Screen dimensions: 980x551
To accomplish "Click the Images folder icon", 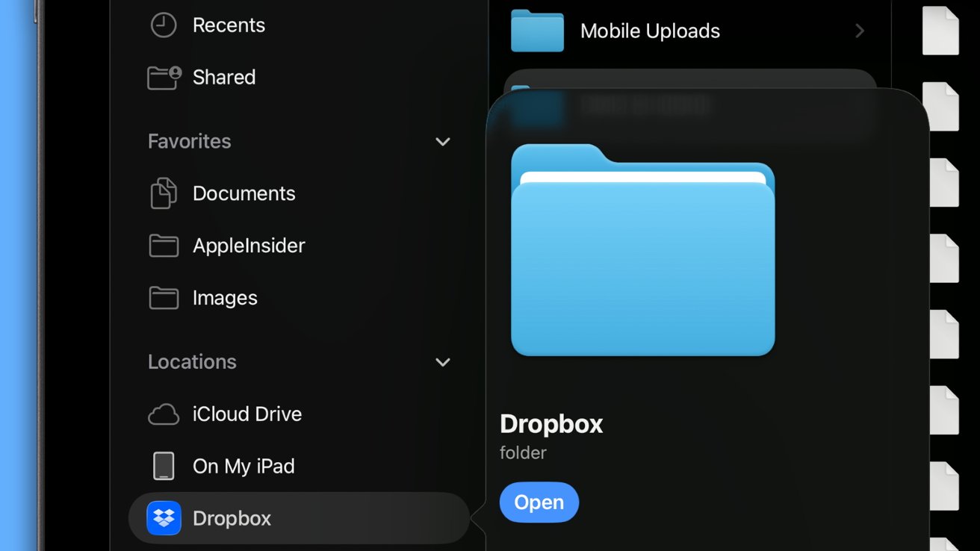I will point(164,298).
